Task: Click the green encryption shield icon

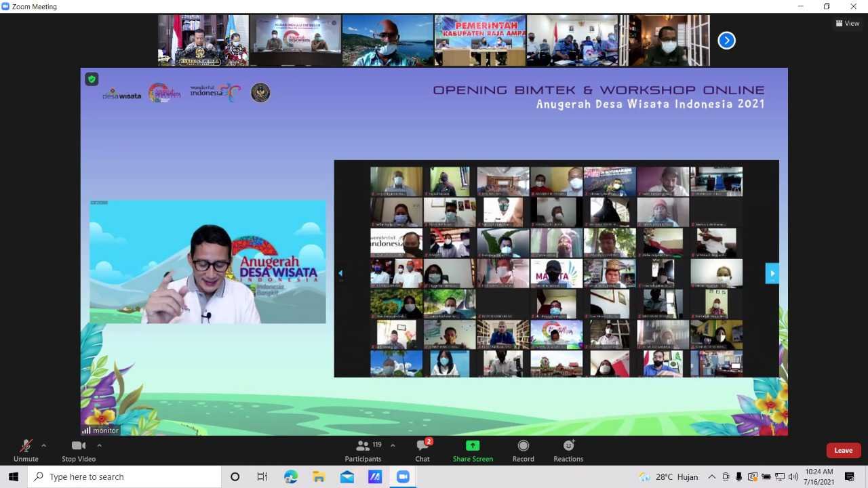Action: (x=92, y=79)
